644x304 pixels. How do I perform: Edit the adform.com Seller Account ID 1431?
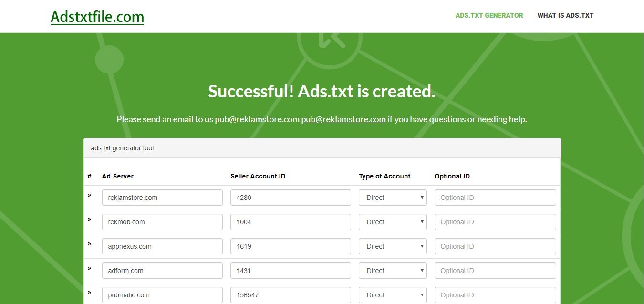pyautogui.click(x=290, y=270)
